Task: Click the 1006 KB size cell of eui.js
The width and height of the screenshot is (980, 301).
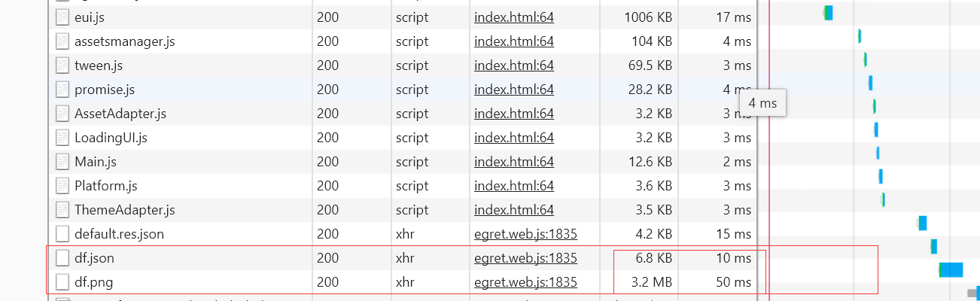Action: tap(648, 17)
